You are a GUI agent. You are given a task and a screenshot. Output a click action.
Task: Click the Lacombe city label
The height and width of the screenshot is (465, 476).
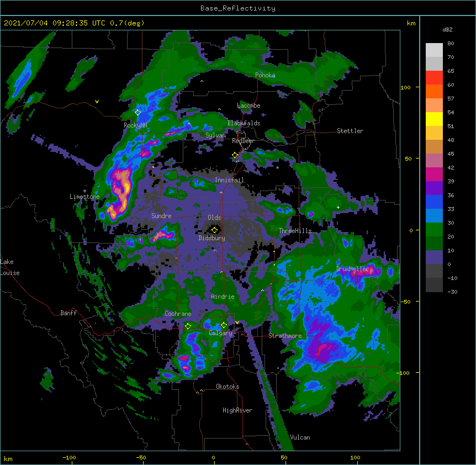248,105
